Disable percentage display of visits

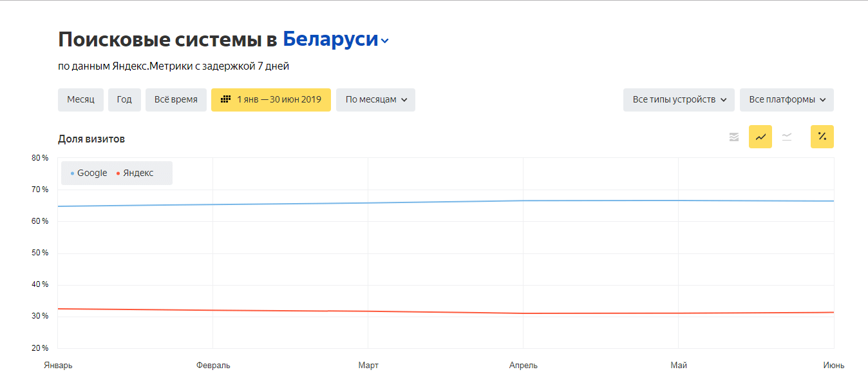point(822,136)
